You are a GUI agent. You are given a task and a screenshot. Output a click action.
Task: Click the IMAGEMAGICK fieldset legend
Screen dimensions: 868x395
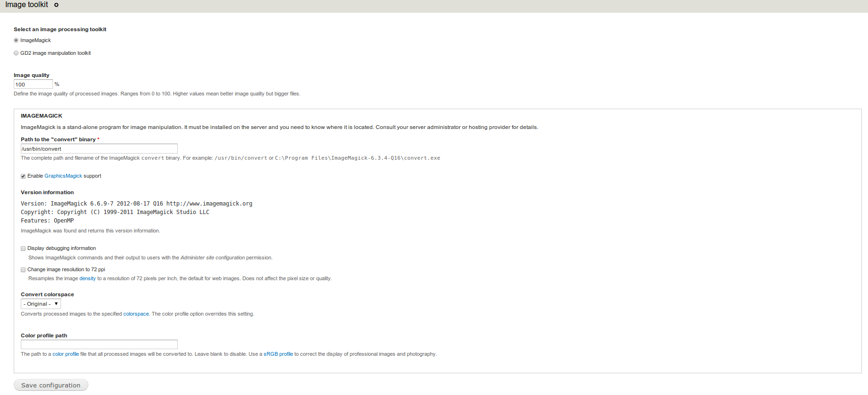[42, 116]
